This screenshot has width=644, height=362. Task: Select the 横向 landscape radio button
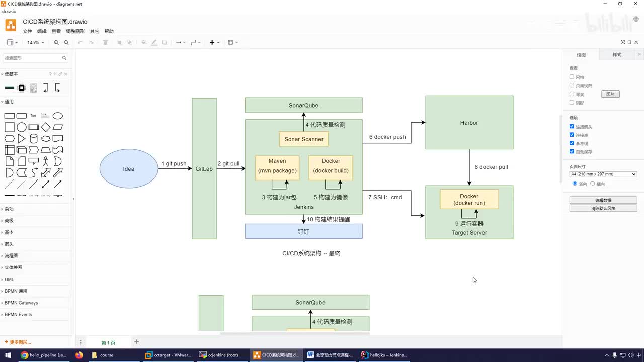point(592,184)
